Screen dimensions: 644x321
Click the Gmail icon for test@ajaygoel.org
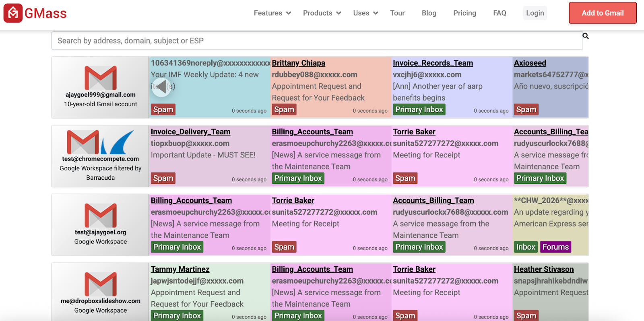101,216
